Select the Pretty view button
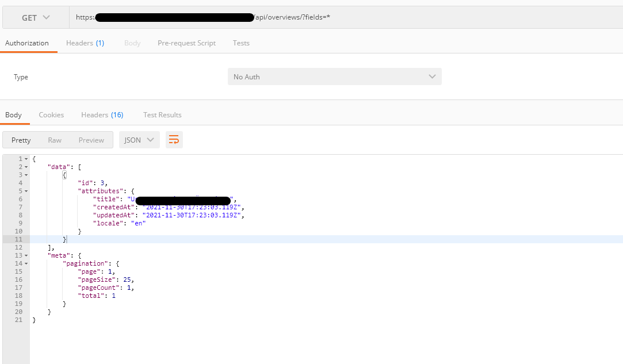The image size is (623, 364). [21, 140]
